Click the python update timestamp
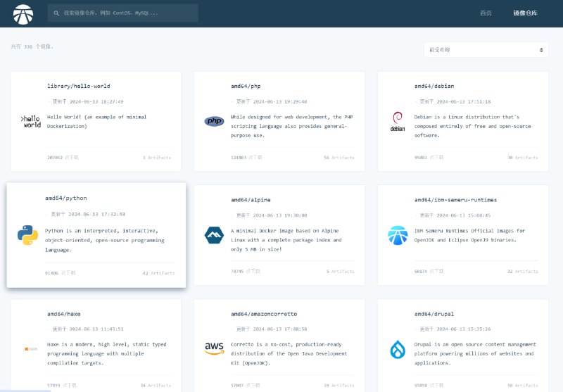 pos(88,215)
